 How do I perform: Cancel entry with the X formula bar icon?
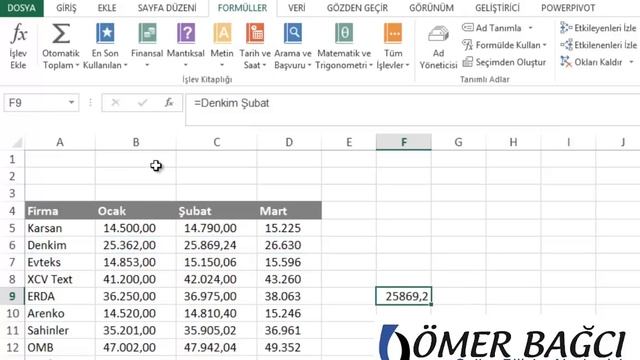tap(116, 103)
